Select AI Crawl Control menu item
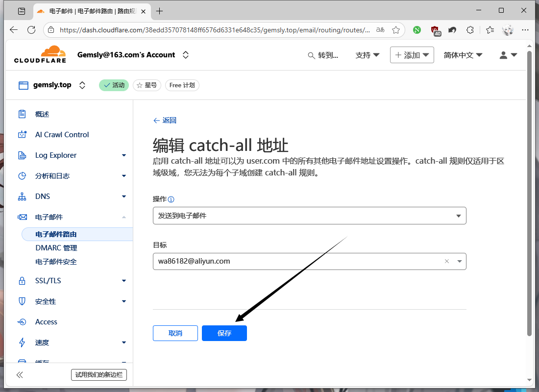The image size is (539, 392). [x=62, y=135]
